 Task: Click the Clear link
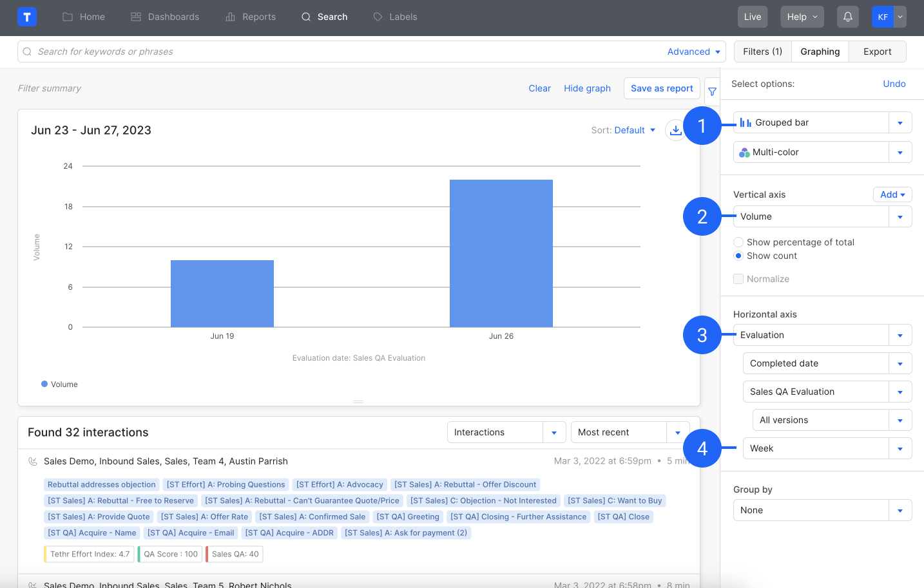pos(539,88)
